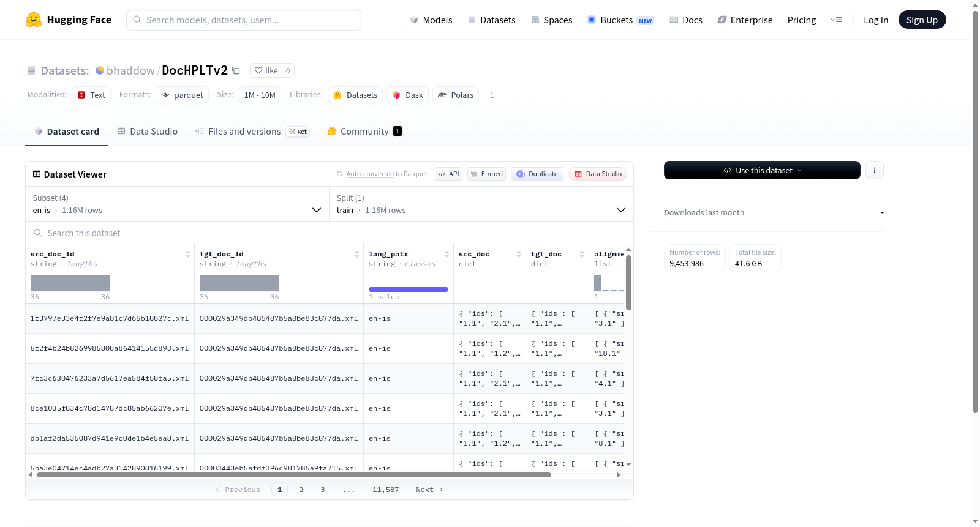Click the Previous page button

coord(238,490)
